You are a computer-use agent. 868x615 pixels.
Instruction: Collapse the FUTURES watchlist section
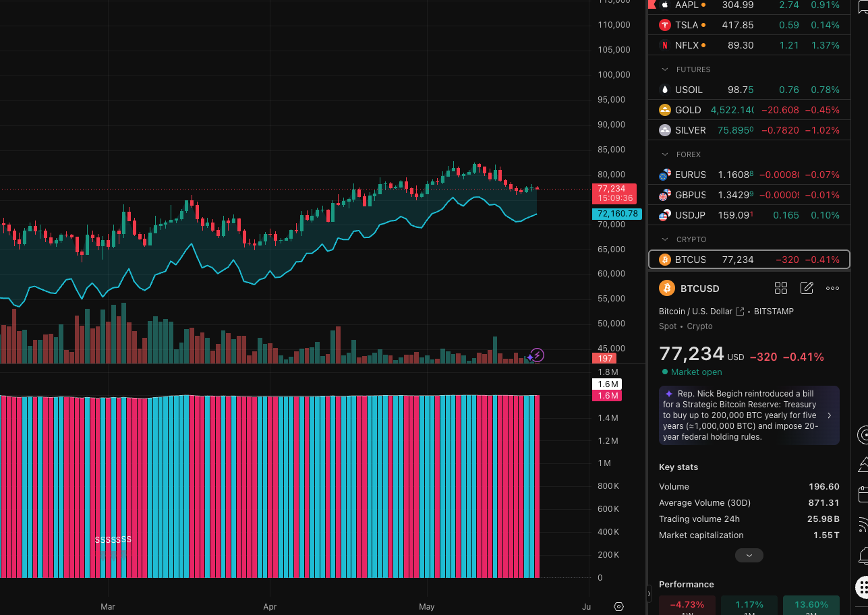pos(664,69)
